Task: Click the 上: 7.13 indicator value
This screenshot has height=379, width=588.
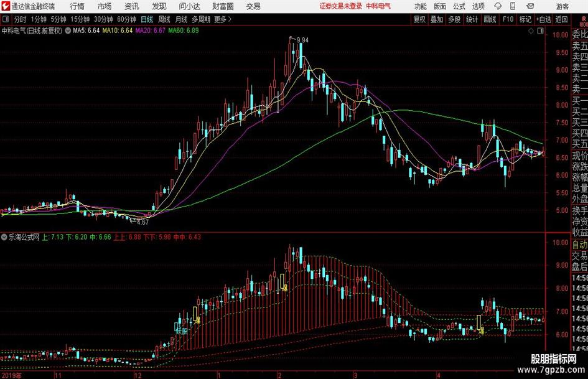Action: [52, 237]
